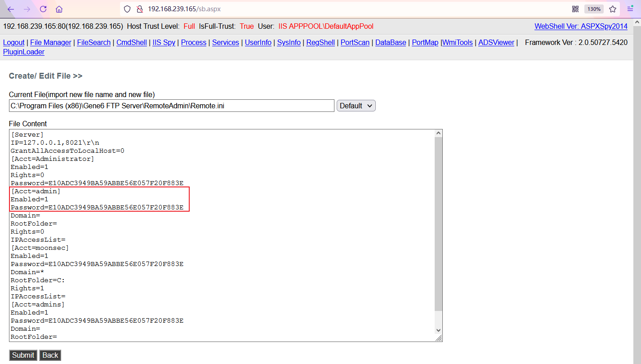Click the shield tracking protection icon

[x=127, y=9]
